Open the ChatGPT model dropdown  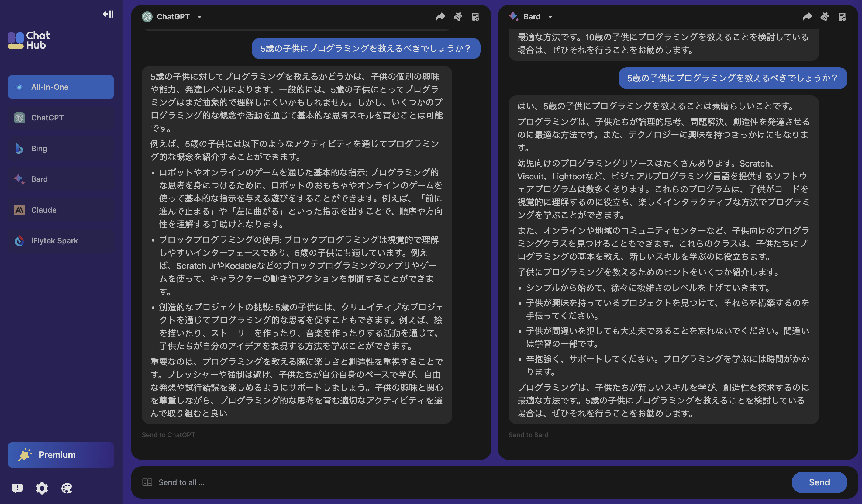pyautogui.click(x=199, y=16)
